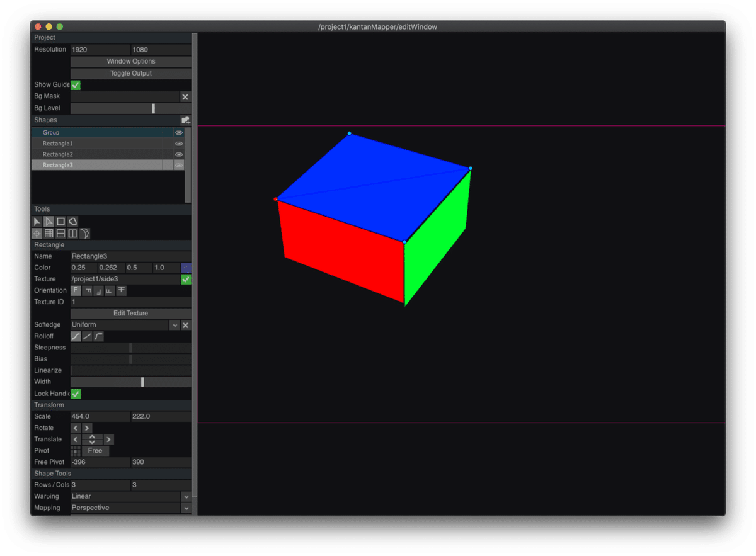Click the Free pivot button
Viewport: 756px width, 556px height.
click(95, 451)
